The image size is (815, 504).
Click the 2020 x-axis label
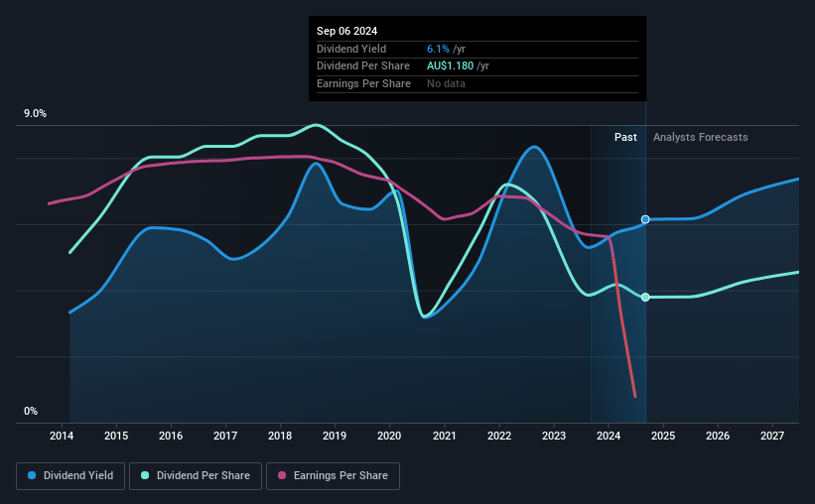click(389, 436)
